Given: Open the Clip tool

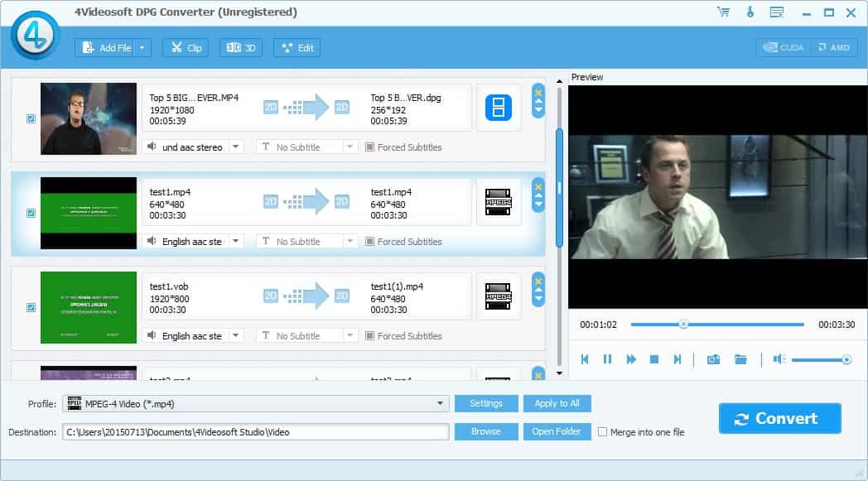Looking at the screenshot, I should coord(186,47).
